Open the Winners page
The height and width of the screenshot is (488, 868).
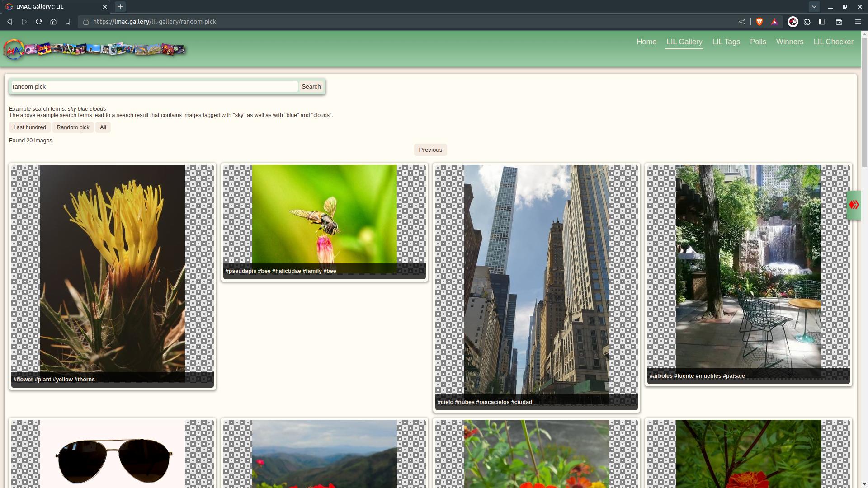tap(790, 42)
